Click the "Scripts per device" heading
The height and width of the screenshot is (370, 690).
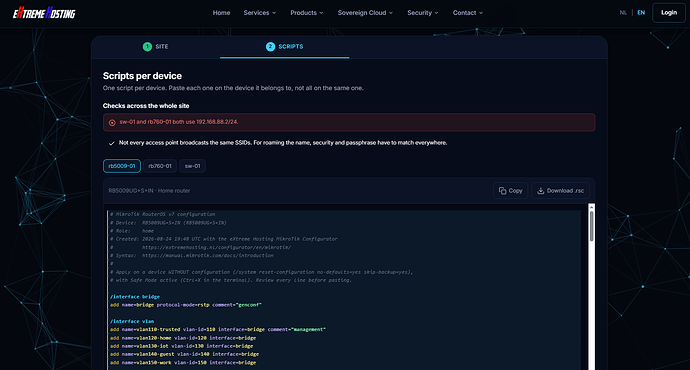tap(142, 76)
